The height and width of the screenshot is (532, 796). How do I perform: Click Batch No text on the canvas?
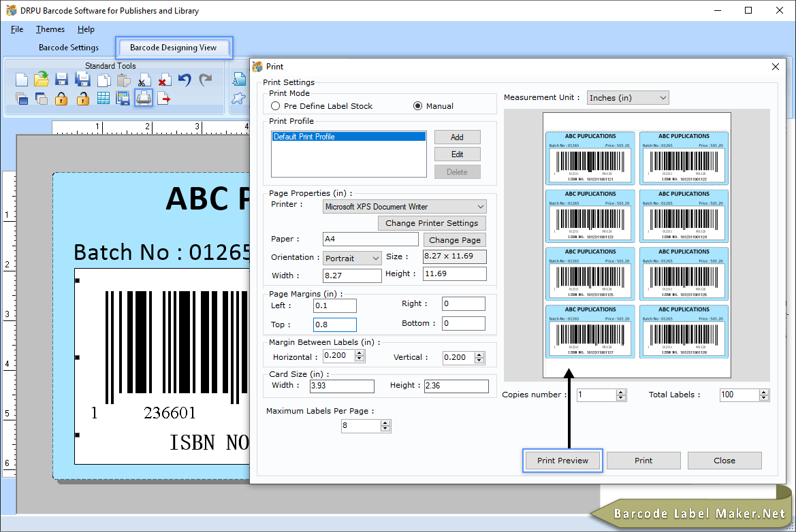163,252
